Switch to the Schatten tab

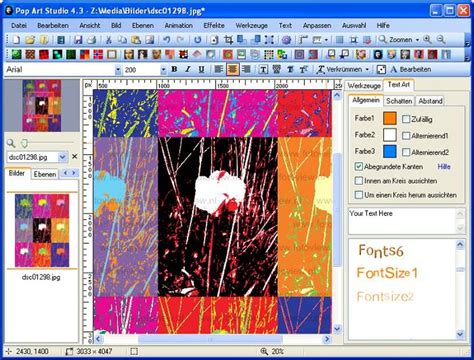pos(399,101)
